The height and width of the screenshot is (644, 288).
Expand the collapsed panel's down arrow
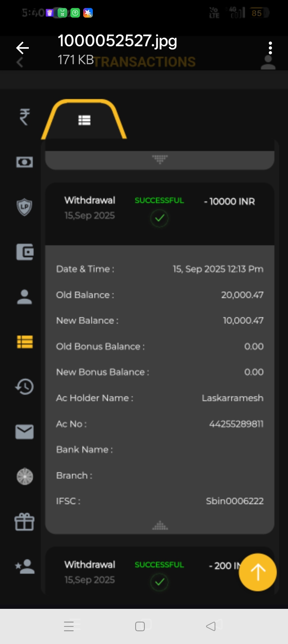coord(160,159)
